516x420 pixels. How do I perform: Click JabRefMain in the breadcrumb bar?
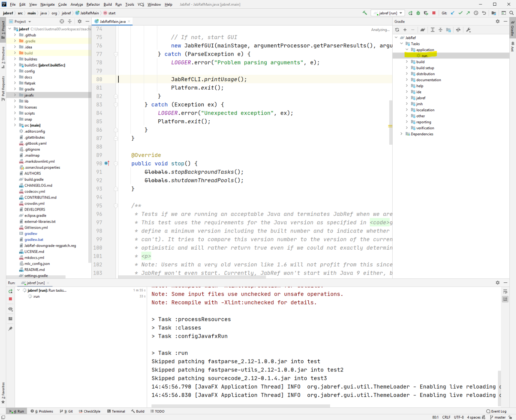pos(87,13)
